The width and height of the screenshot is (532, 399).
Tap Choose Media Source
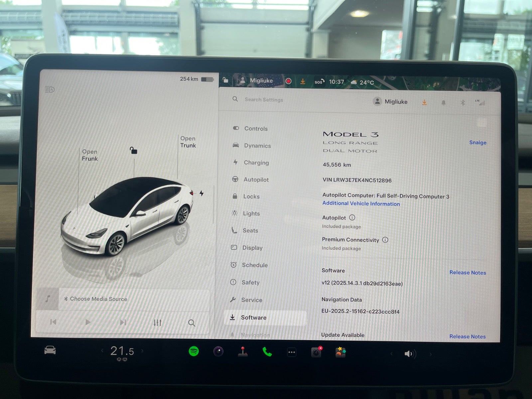[96, 299]
